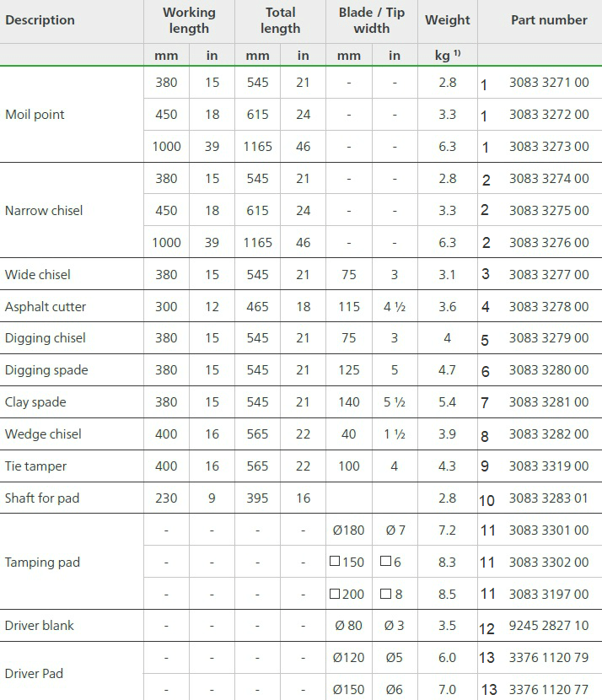This screenshot has height=700, width=602.
Task: Click Driver Pad part number 3376 1120 79
Action: (x=549, y=658)
